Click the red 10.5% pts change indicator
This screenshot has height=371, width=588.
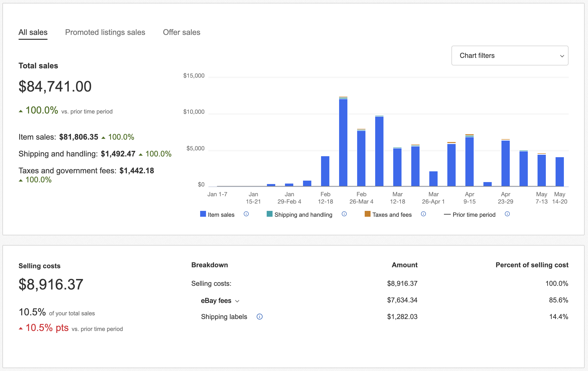[x=44, y=328]
